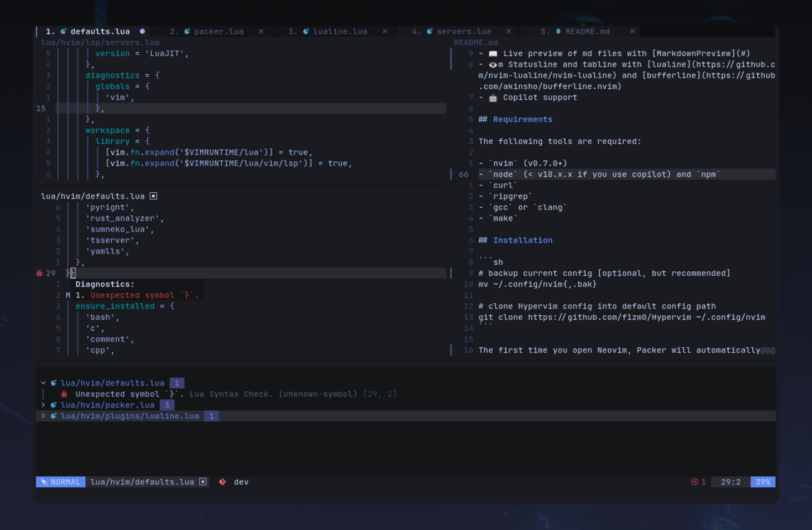Click the markdown icon on the README.md tab
Image resolution: width=812 pixels, height=530 pixels.
click(x=559, y=31)
